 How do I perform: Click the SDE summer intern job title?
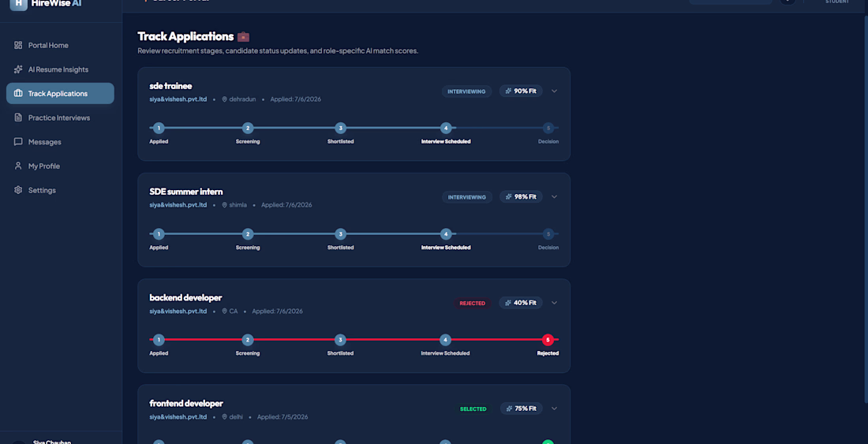(x=186, y=192)
